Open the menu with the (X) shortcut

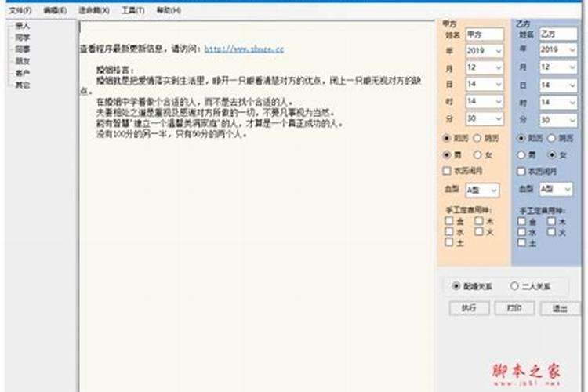94,10
